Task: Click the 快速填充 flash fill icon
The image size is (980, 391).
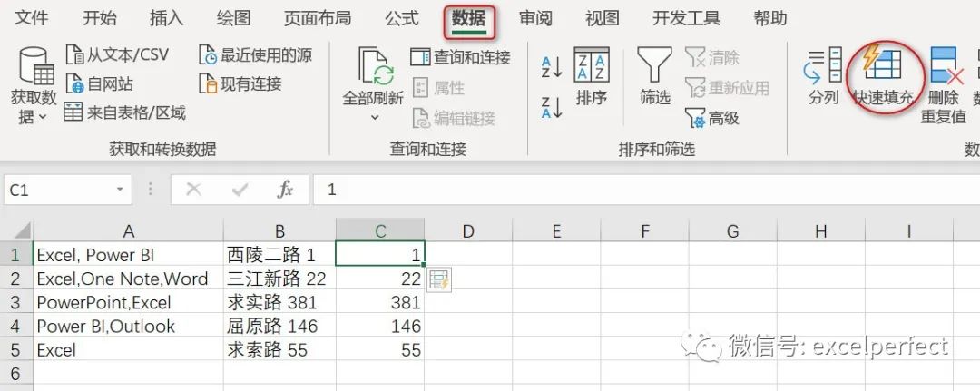Action: coord(882,63)
